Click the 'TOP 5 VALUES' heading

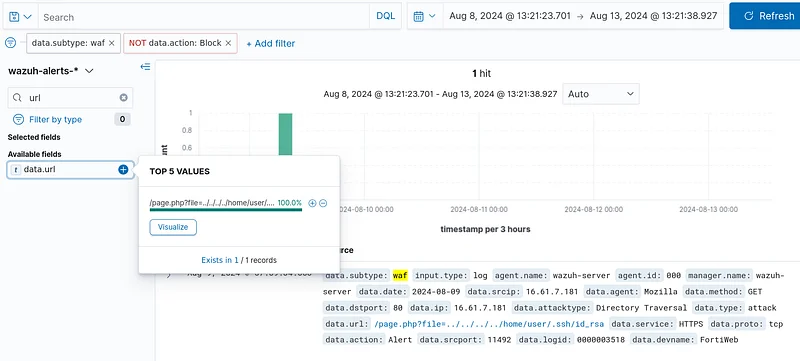[x=180, y=171]
